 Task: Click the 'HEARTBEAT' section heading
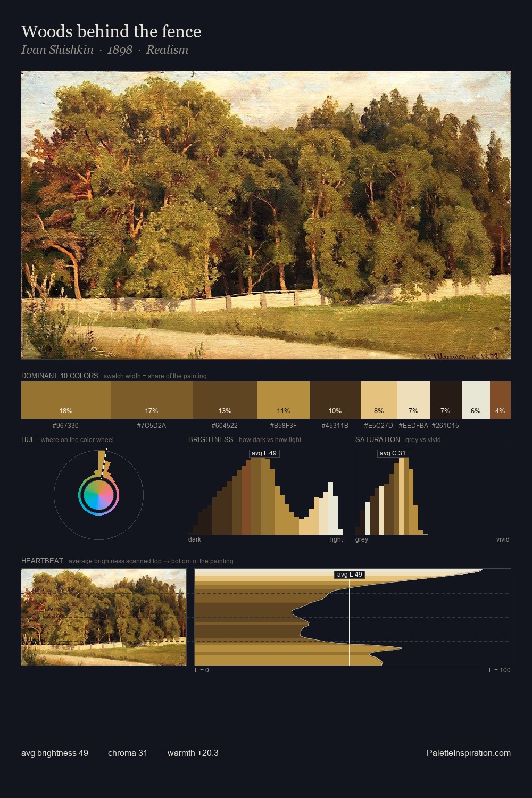click(x=42, y=561)
